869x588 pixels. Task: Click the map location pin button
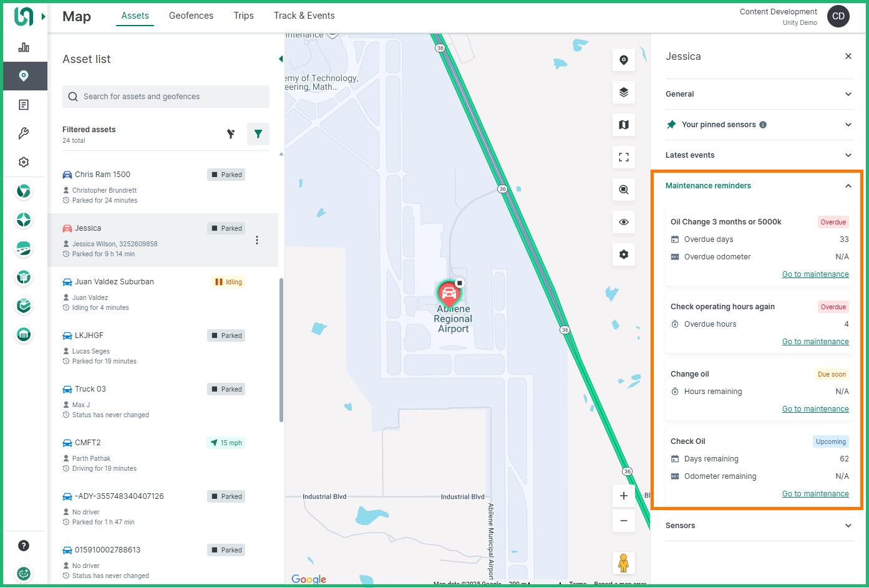[623, 60]
